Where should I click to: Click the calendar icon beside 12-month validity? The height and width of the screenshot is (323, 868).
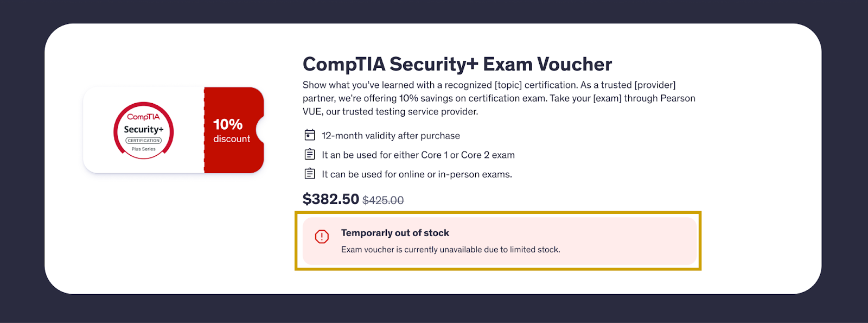[310, 135]
